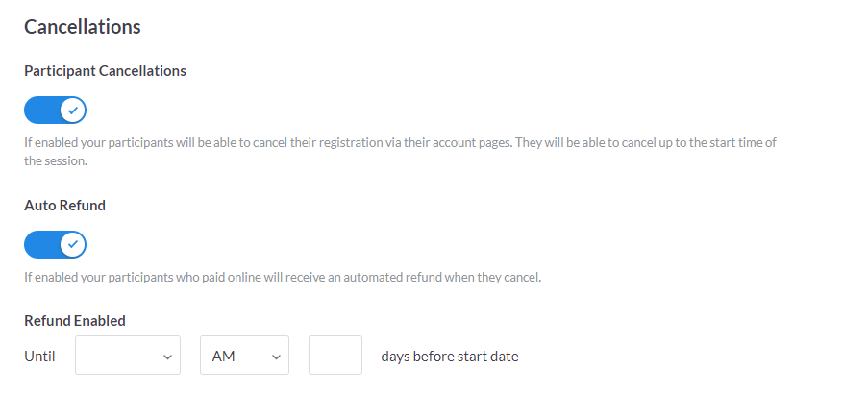Click the Participant Cancellations label
Viewport: 868px width, 419px height.
click(x=105, y=71)
